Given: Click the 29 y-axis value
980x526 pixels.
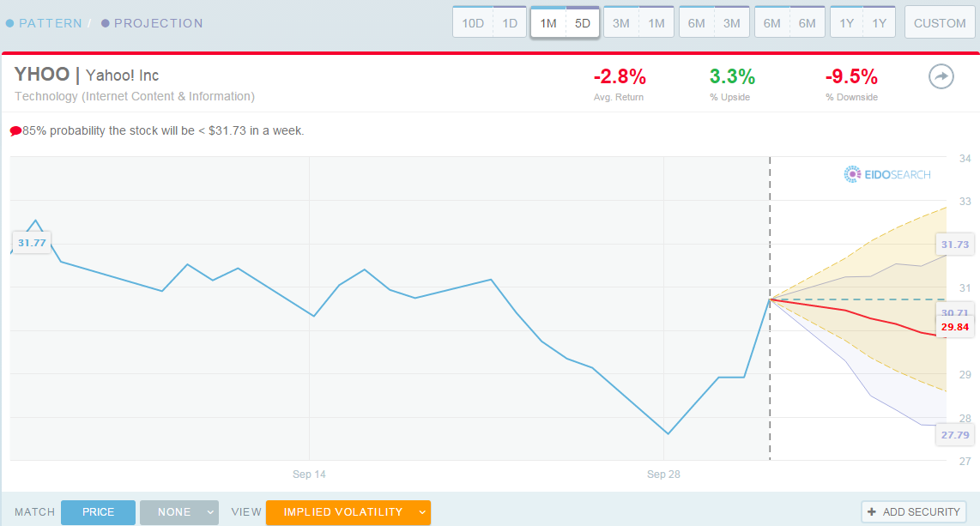Looking at the screenshot, I should [x=965, y=375].
